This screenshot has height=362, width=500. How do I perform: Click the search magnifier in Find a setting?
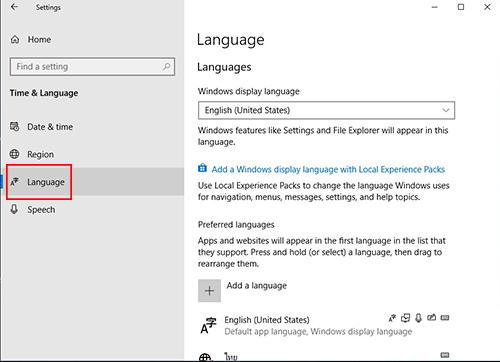166,66
